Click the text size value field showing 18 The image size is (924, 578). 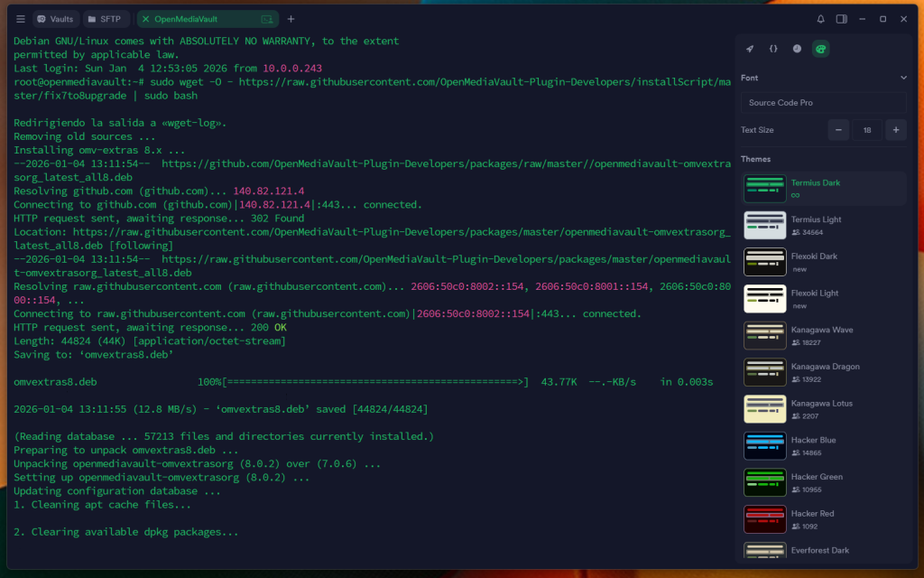point(867,130)
